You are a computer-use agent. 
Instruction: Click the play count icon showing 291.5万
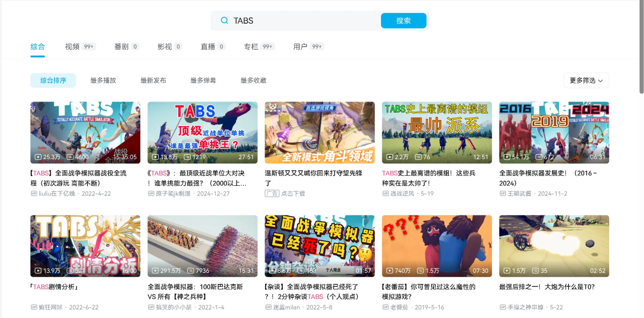click(155, 271)
